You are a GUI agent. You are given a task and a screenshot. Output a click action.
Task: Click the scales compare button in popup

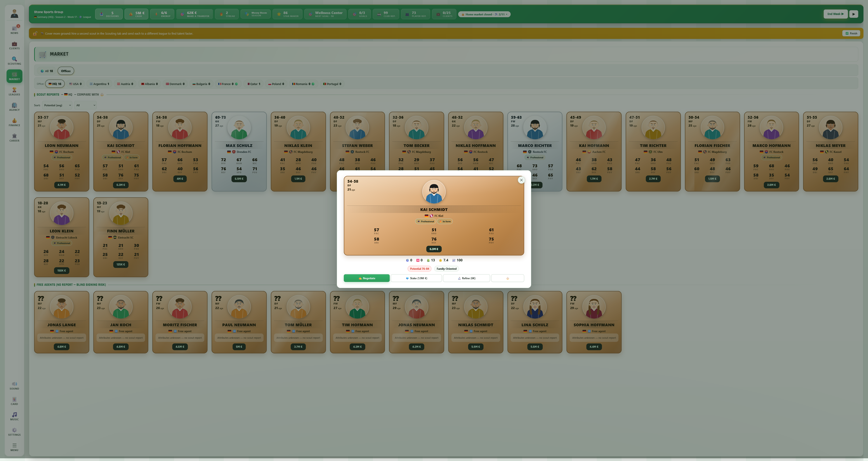[507, 278]
